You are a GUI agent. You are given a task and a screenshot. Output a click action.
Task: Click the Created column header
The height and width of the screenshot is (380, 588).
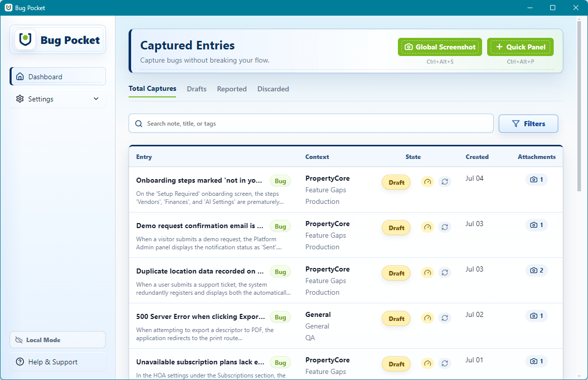(x=477, y=157)
